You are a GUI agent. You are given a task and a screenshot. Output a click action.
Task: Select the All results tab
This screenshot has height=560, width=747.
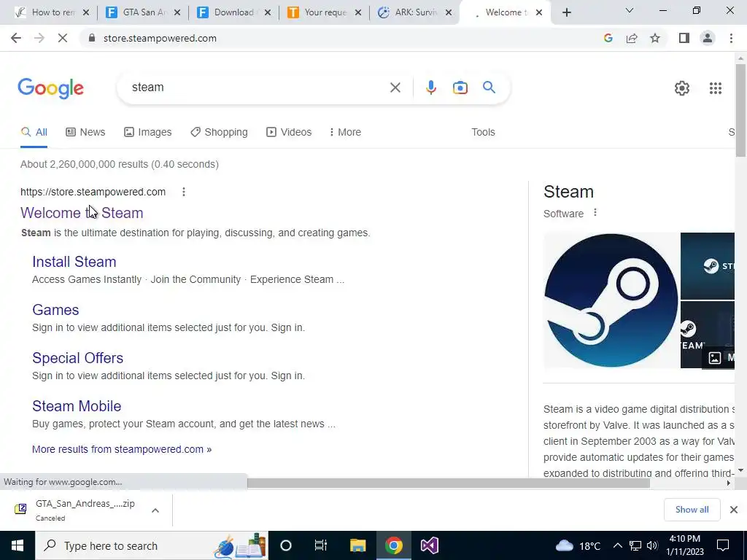click(34, 133)
